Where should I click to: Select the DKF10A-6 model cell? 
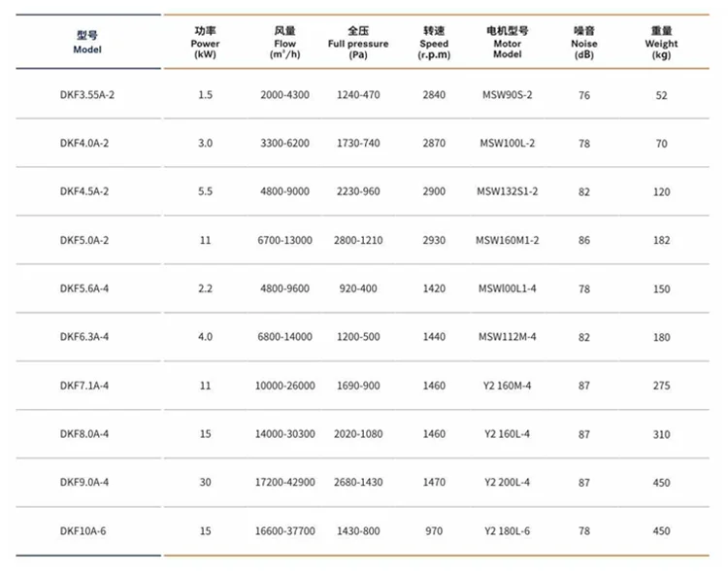coord(83,531)
